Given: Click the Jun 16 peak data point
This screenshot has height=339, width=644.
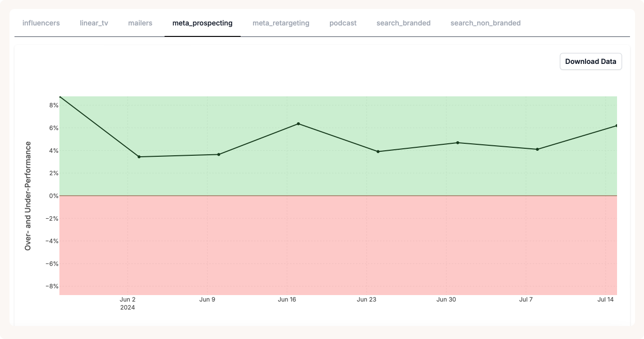Looking at the screenshot, I should coord(298,124).
